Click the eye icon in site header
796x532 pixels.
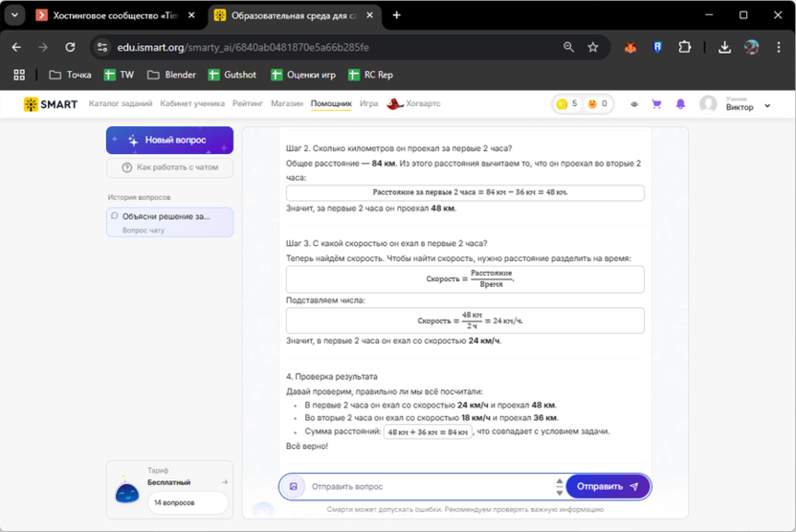click(x=634, y=104)
